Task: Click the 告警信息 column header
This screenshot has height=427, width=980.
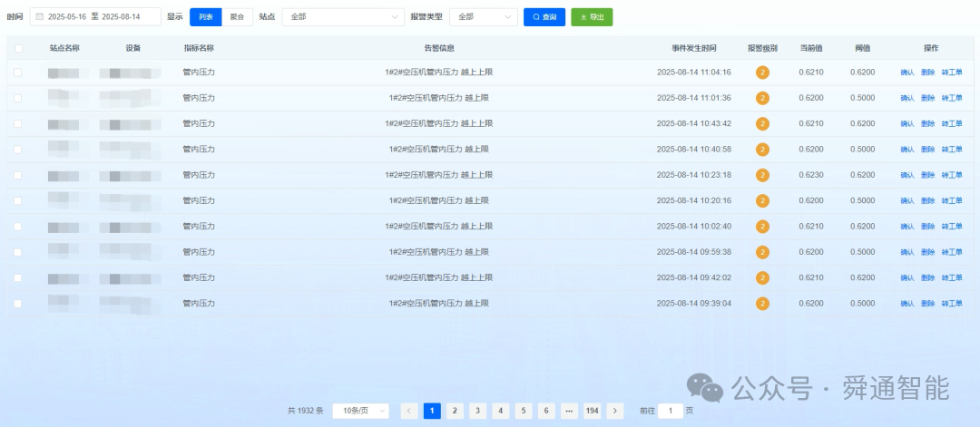Action: pos(439,48)
